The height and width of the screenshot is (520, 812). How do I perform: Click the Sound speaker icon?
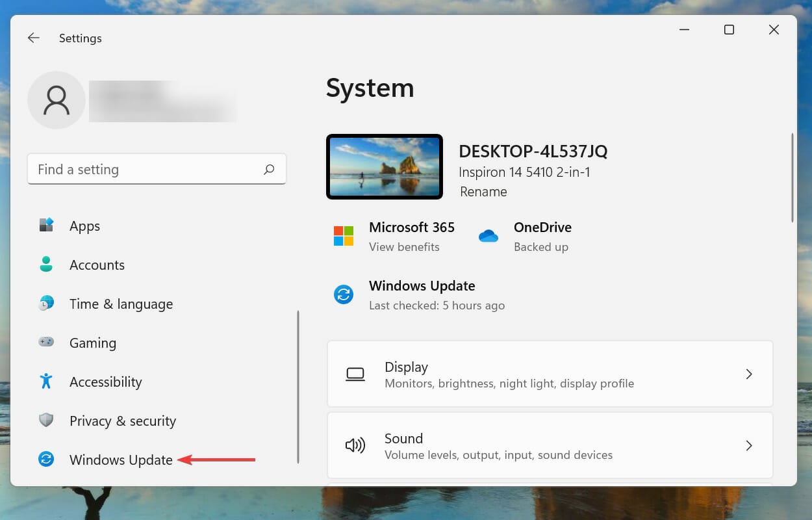[x=355, y=445]
